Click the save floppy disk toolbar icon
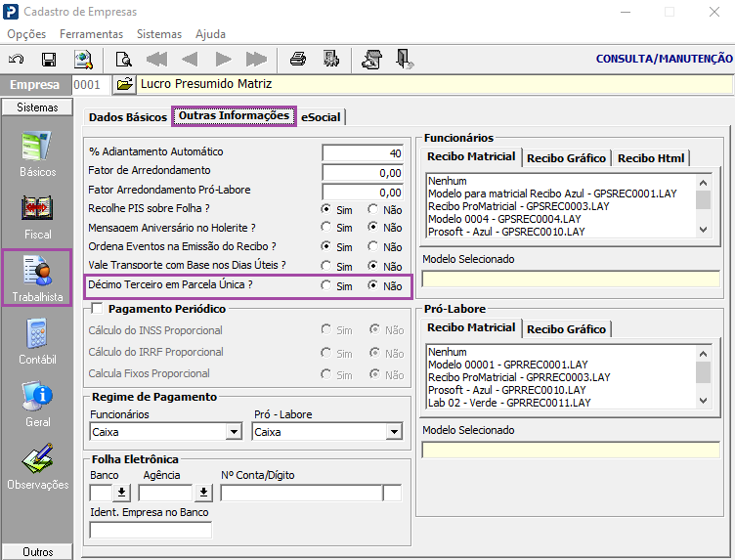This screenshot has height=560, width=735. coord(48,59)
